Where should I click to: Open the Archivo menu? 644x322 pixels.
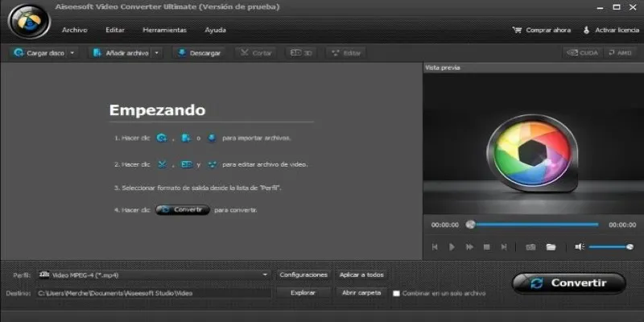[74, 30]
